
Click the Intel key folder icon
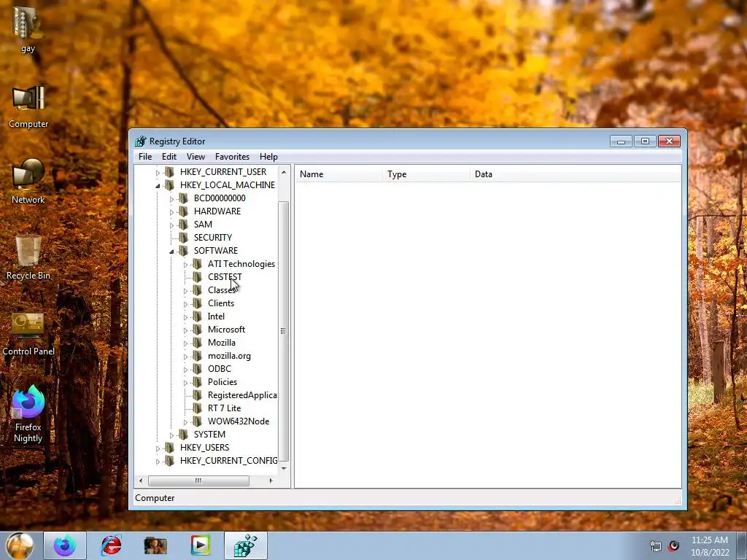pyautogui.click(x=197, y=316)
